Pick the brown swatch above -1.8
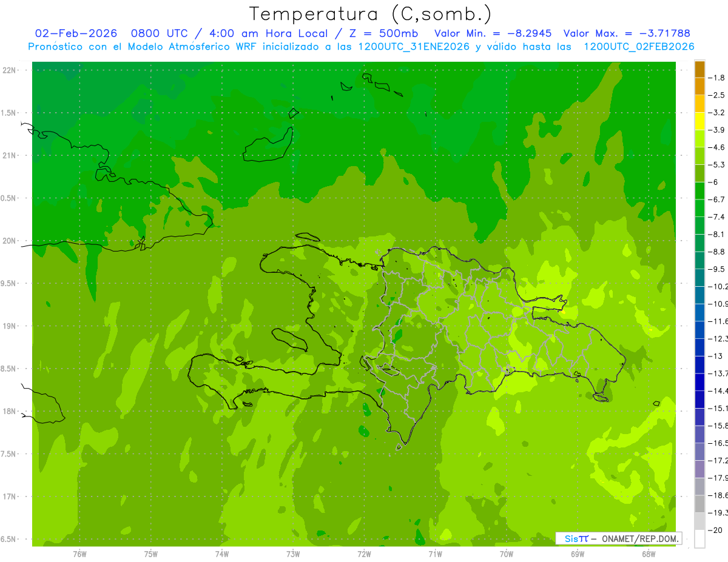This screenshot has height=562, width=728. pyautogui.click(x=699, y=69)
